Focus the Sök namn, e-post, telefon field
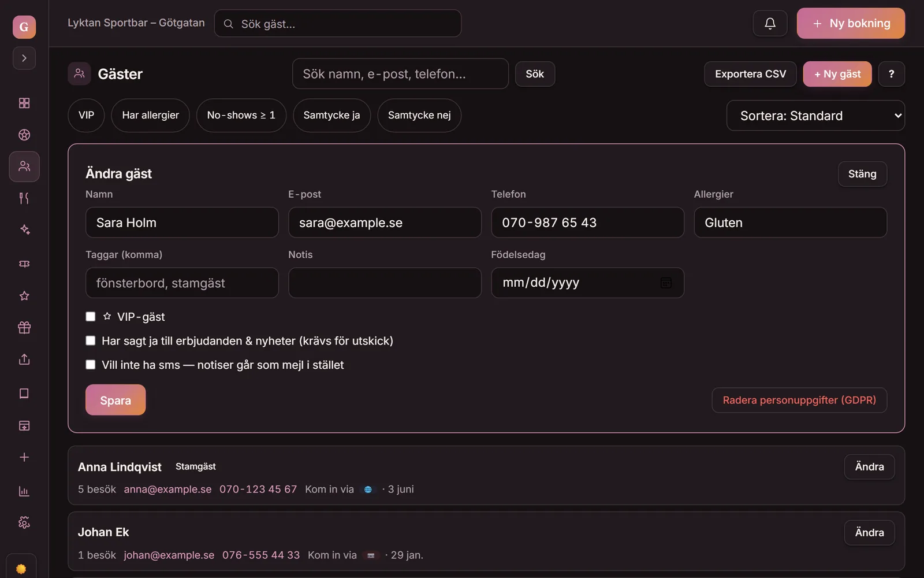 point(400,73)
